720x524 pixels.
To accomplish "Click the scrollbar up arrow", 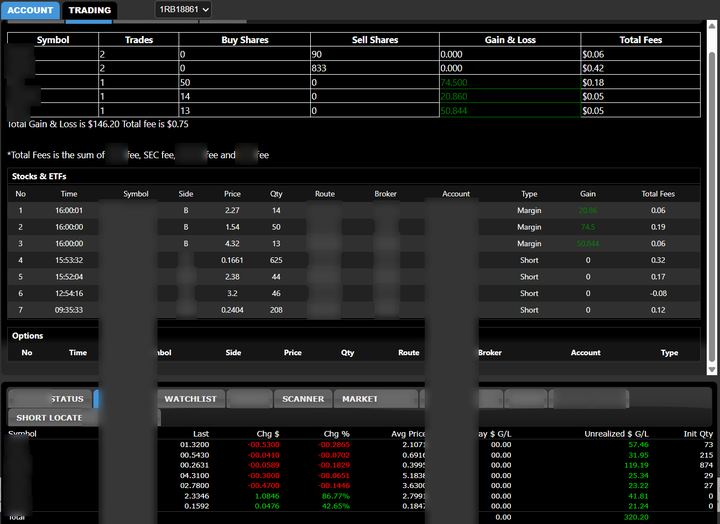I will point(712,26).
